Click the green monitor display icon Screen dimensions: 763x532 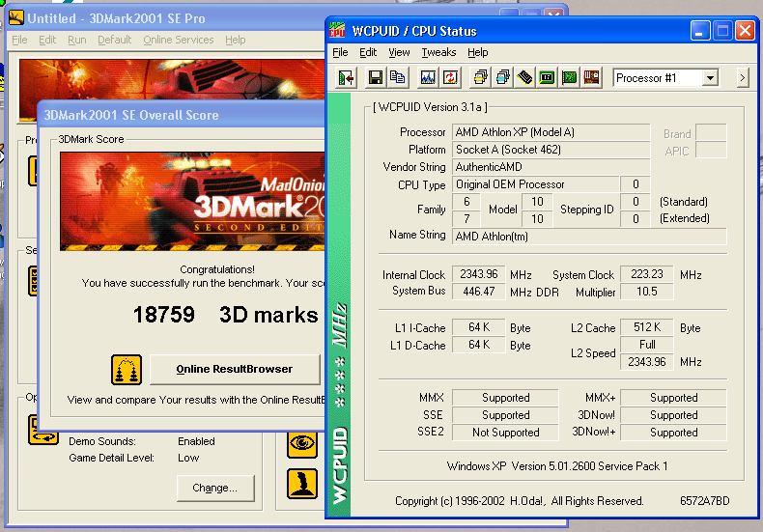[x=547, y=78]
